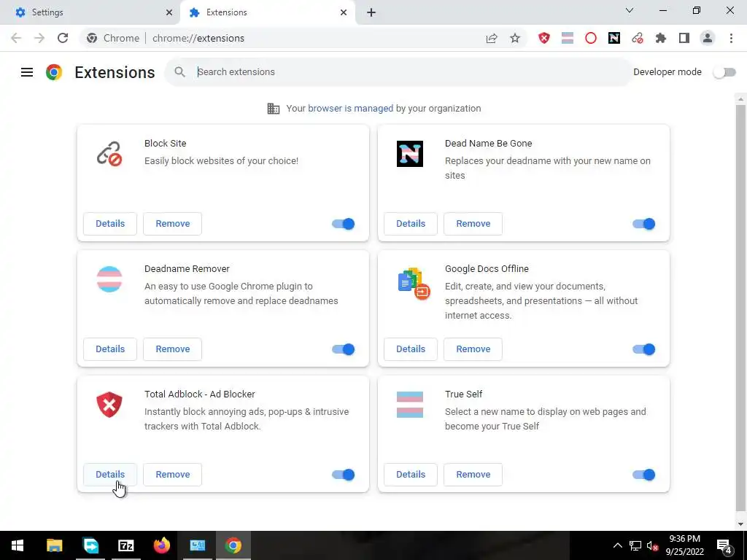
Task: Click the Google Docs Offline card icon
Action: (x=414, y=284)
